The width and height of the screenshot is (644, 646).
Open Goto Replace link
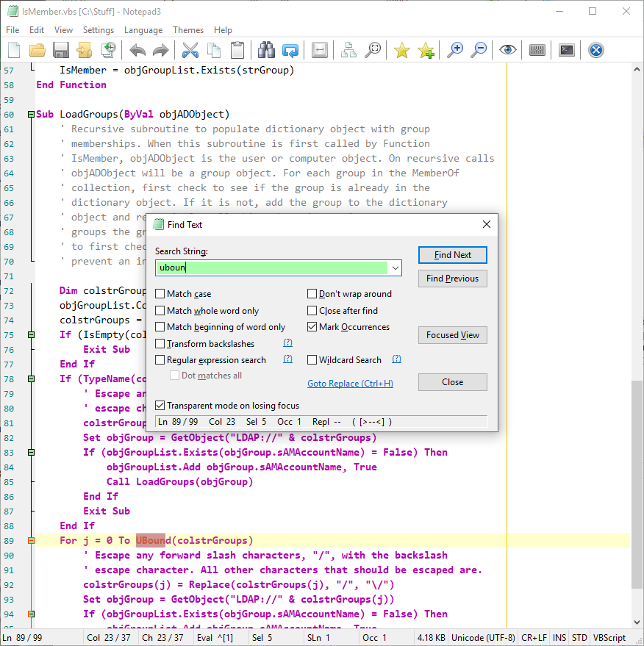tap(350, 383)
